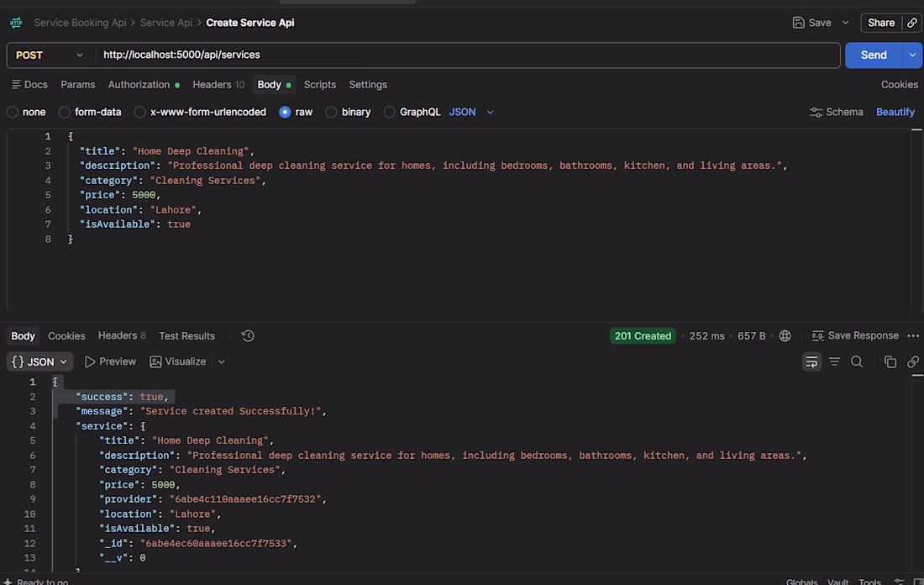Expand the Save options chevron

pos(846,23)
